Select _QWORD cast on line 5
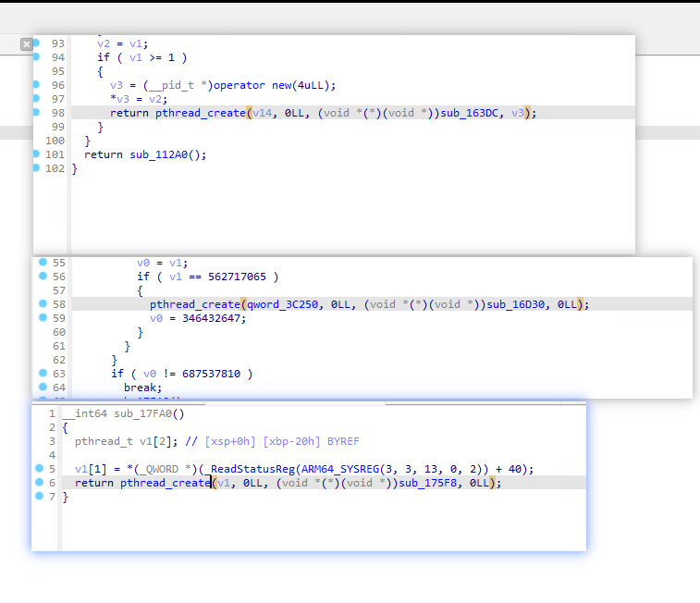700x603 pixels. coord(159,469)
